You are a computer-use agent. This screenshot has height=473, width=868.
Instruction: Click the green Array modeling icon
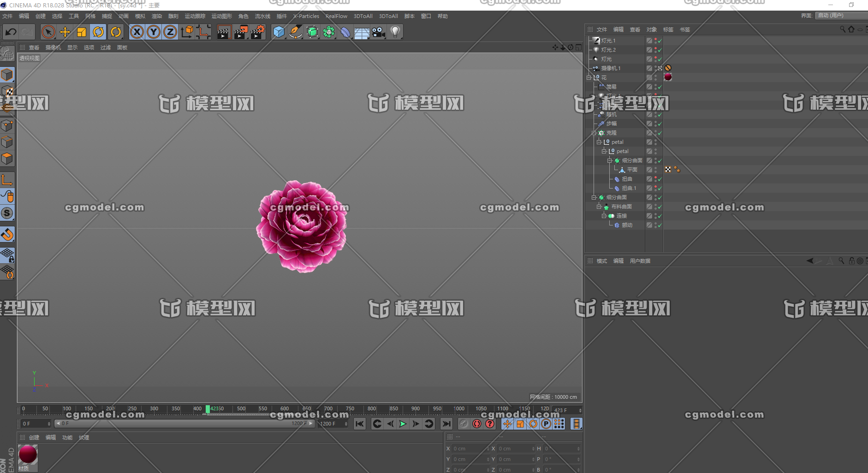pos(329,32)
